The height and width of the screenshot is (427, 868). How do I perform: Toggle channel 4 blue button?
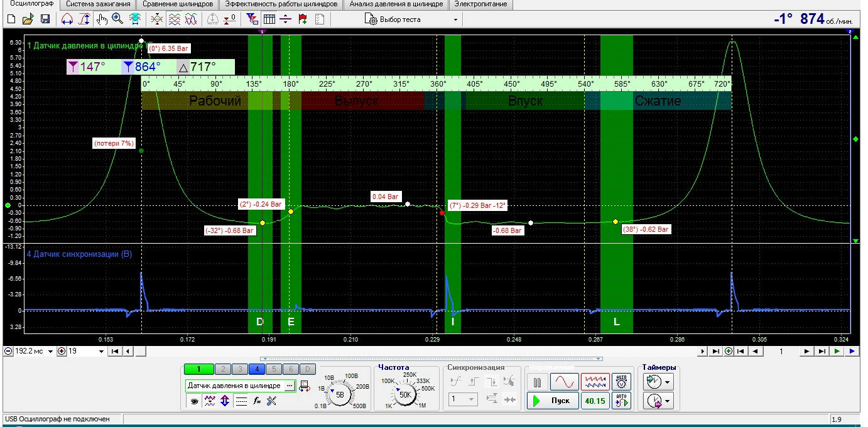coord(257,369)
